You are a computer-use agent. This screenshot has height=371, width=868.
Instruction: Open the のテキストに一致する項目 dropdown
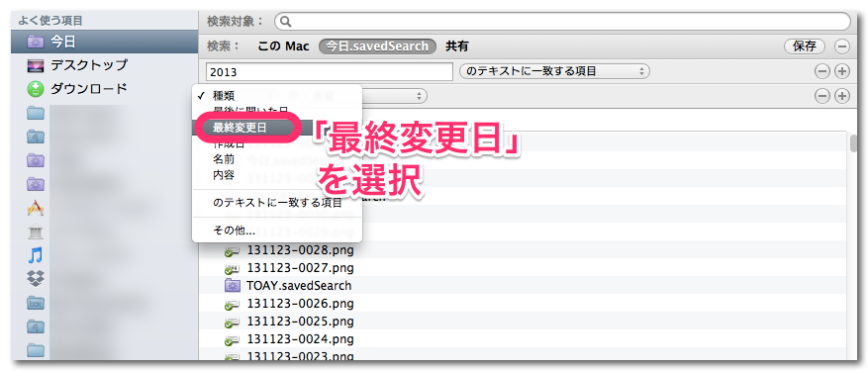pos(554,71)
